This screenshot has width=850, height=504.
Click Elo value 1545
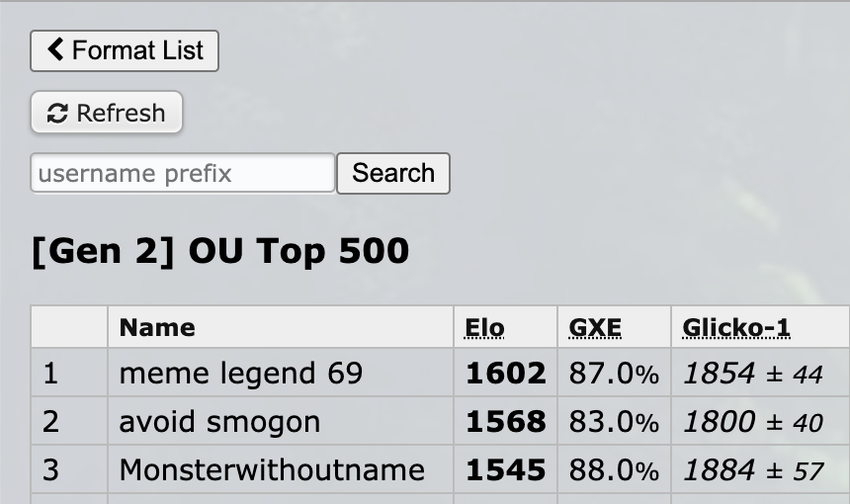[505, 470]
